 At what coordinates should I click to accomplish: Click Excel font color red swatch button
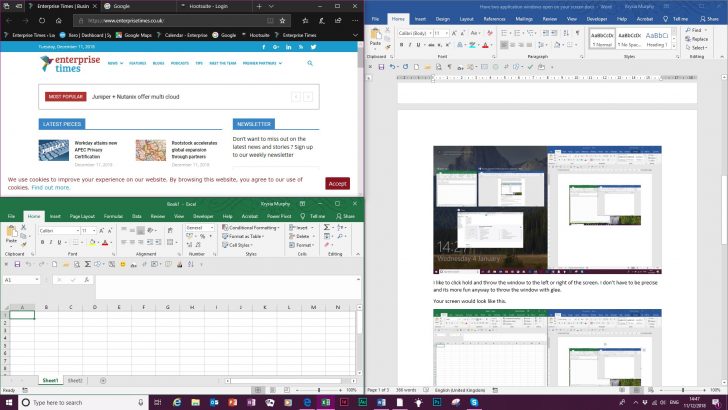106,242
